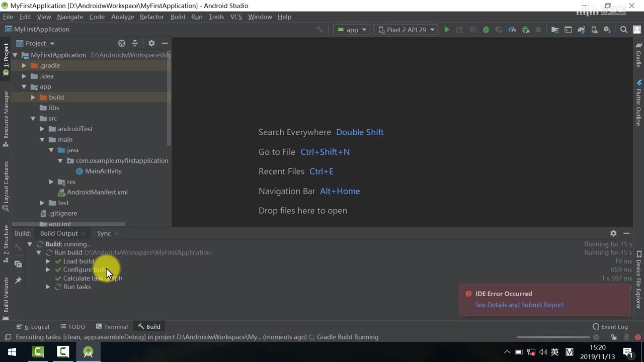Image resolution: width=644 pixels, height=362 pixels.
Task: Expand the .idea folder
Action: pyautogui.click(x=24, y=76)
